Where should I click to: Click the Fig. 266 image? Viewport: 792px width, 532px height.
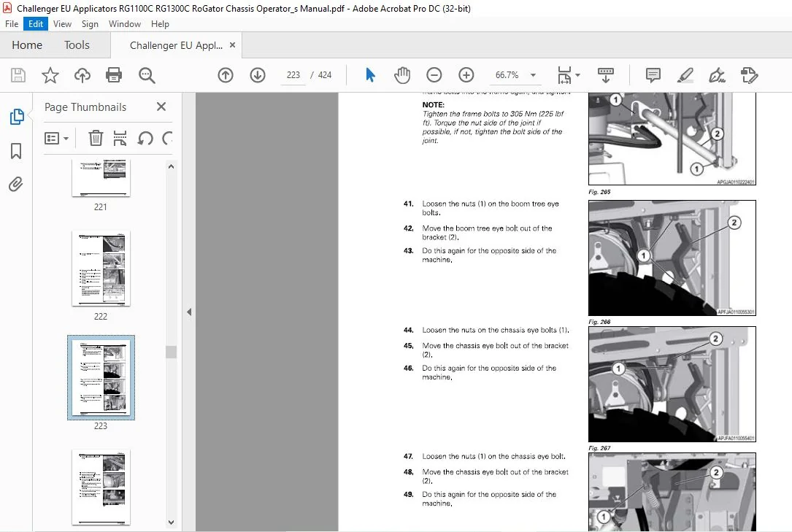coord(672,258)
